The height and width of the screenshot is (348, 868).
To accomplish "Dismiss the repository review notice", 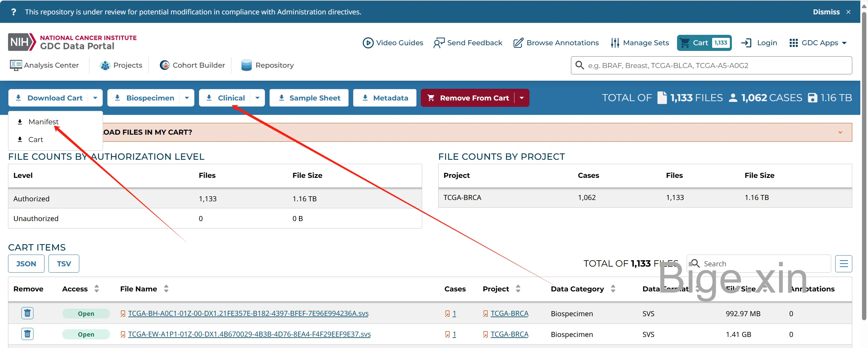I will (x=826, y=12).
